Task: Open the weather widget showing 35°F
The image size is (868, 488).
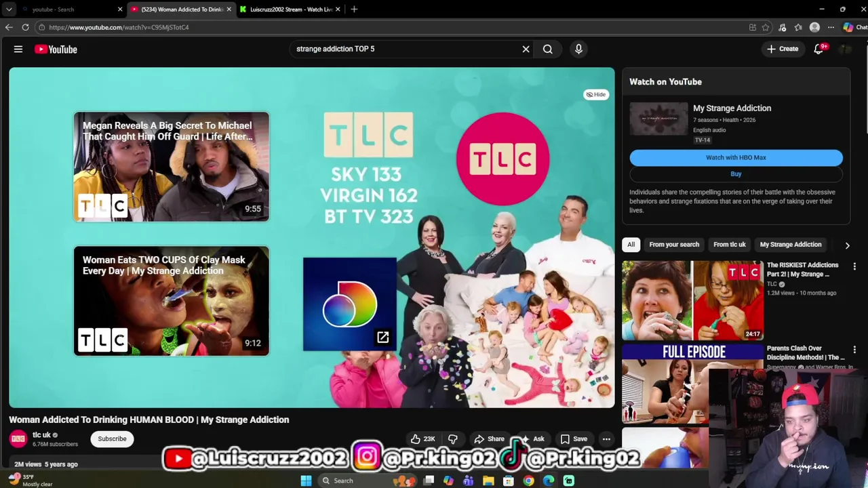Action: coord(31,480)
